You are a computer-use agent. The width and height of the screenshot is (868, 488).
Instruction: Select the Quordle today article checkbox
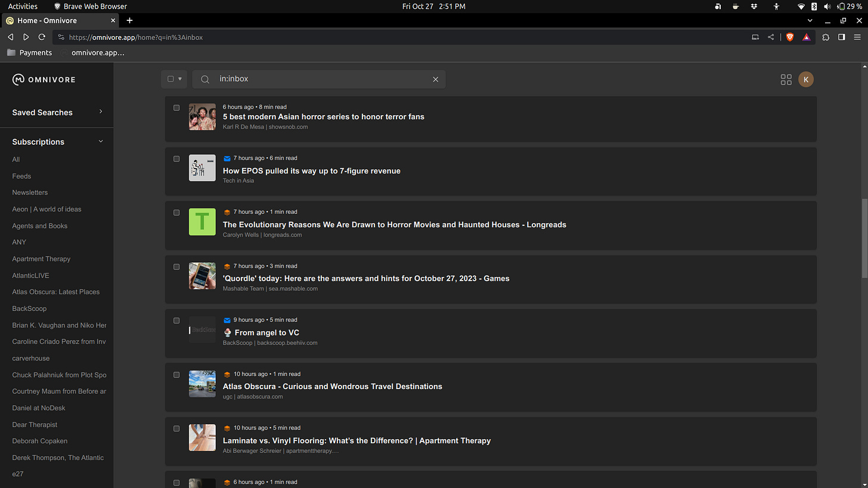pos(176,266)
